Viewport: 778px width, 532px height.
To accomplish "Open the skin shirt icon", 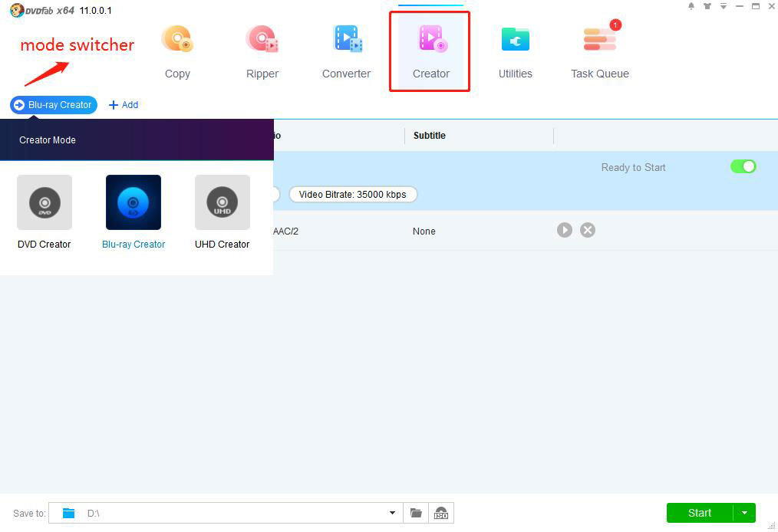I will pos(707,6).
